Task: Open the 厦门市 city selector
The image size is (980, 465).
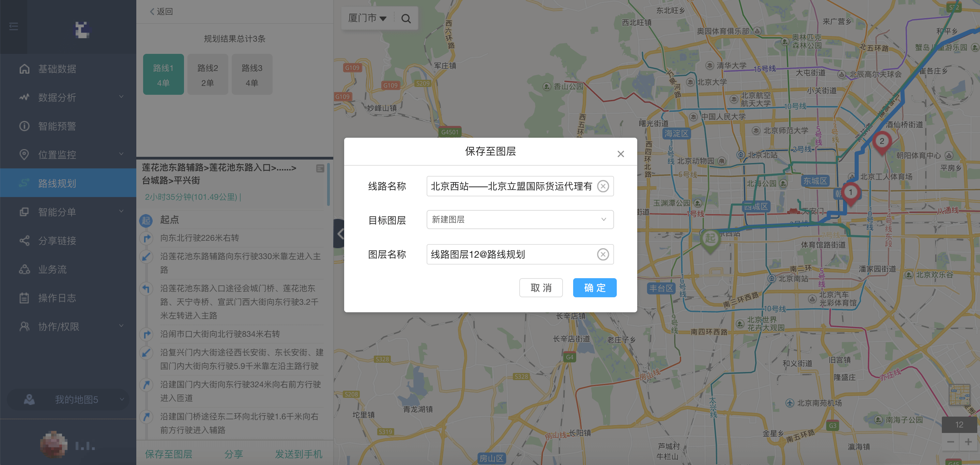Action: coord(367,18)
